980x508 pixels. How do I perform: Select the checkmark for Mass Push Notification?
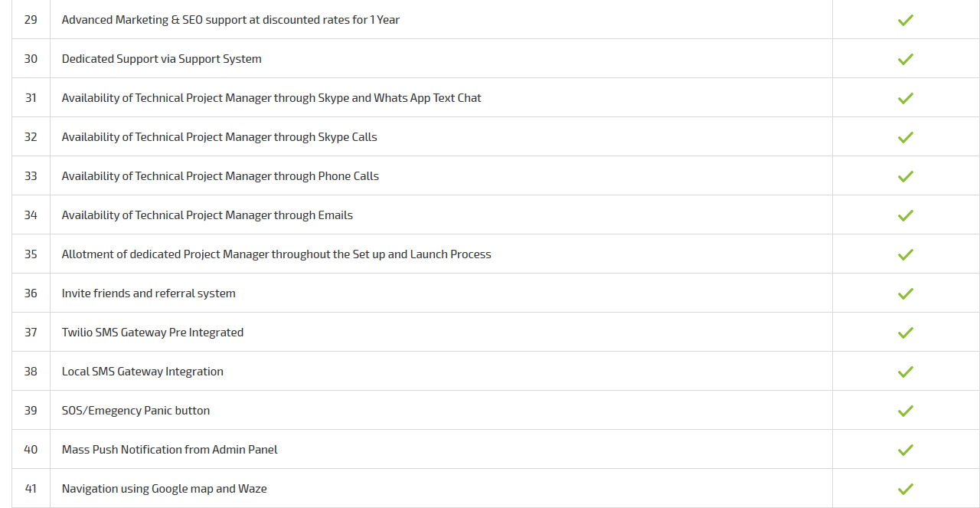pos(906,450)
